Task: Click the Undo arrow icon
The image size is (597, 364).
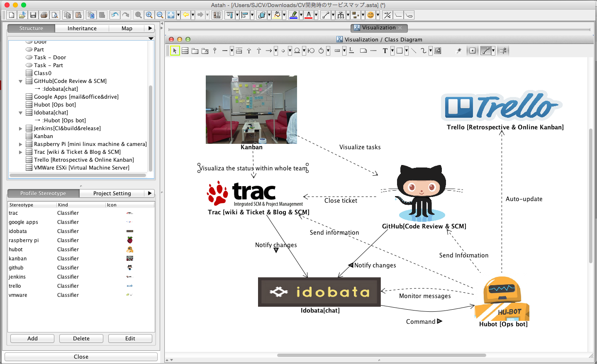Action: point(115,15)
